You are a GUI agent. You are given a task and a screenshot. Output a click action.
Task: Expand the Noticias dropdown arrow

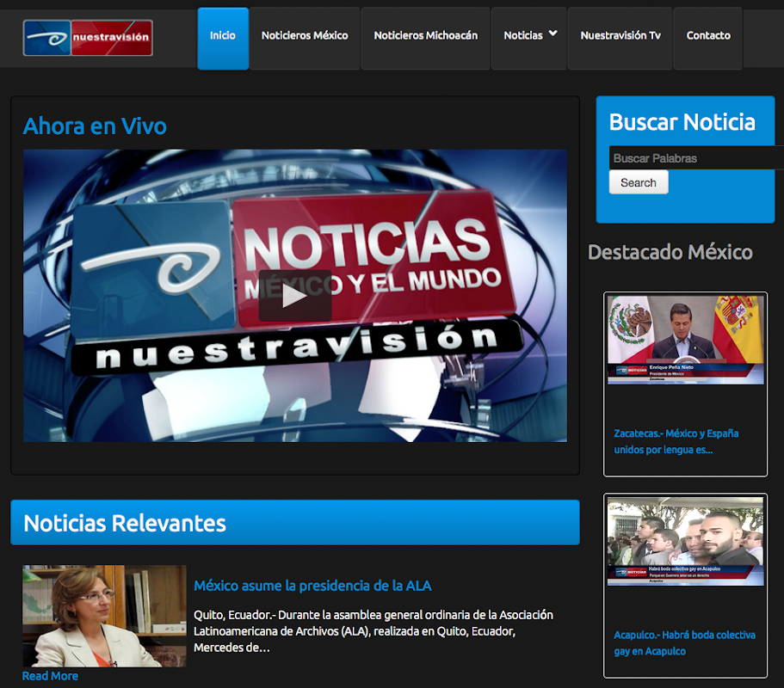click(553, 33)
